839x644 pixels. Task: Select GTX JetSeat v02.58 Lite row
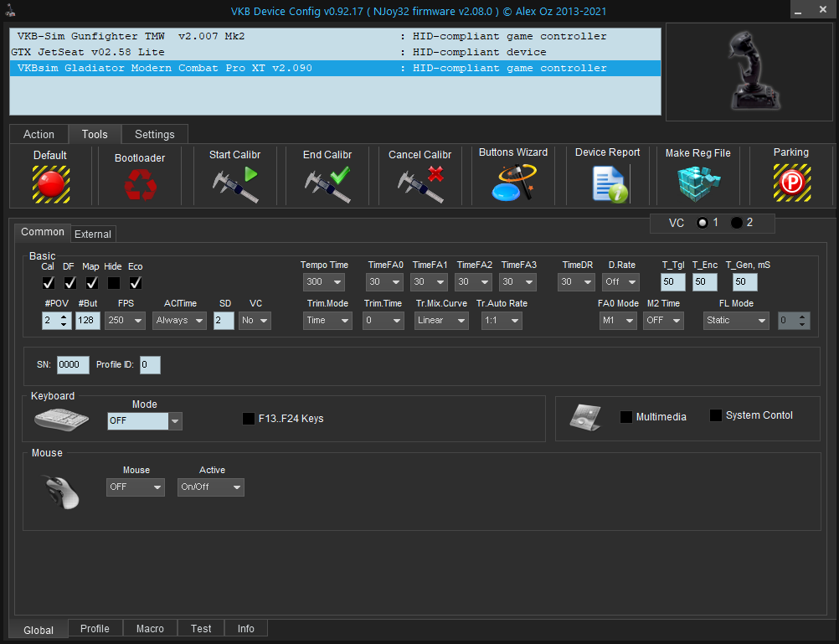(x=336, y=52)
